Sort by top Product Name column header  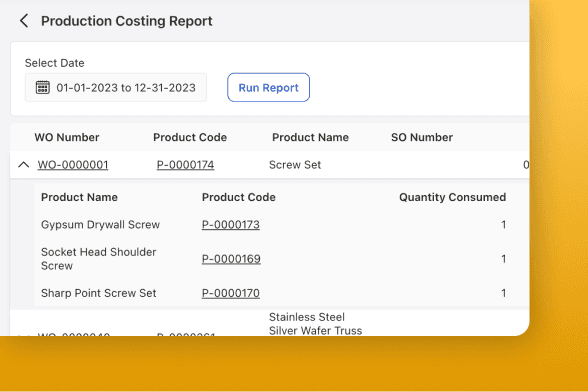[310, 137]
